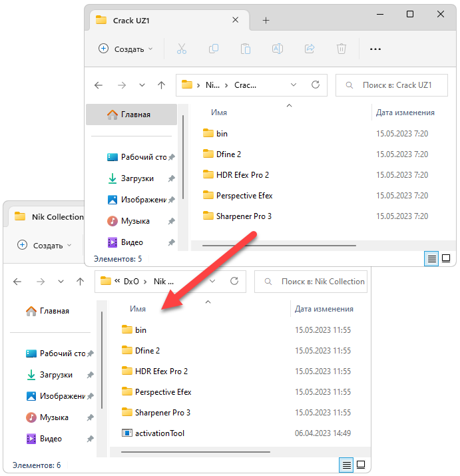Sort by Дата изменения in Crack UZ1
460x476 pixels.
coord(405,113)
